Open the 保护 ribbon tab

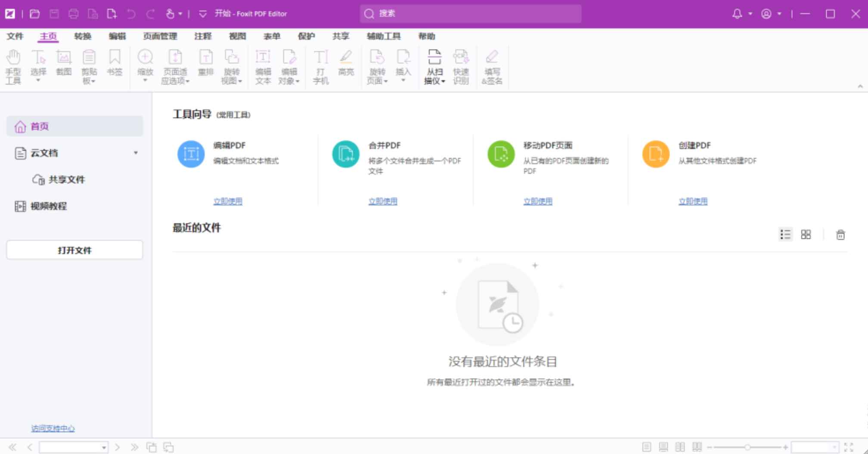click(x=307, y=36)
